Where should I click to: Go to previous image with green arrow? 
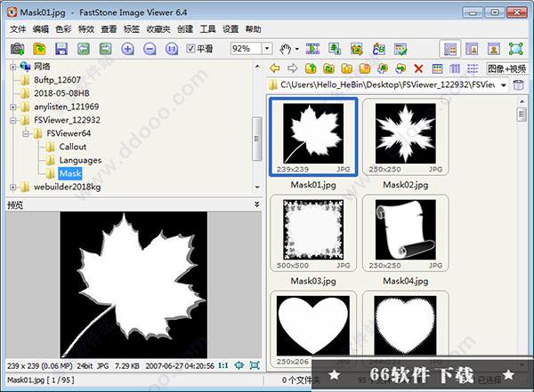pos(84,49)
